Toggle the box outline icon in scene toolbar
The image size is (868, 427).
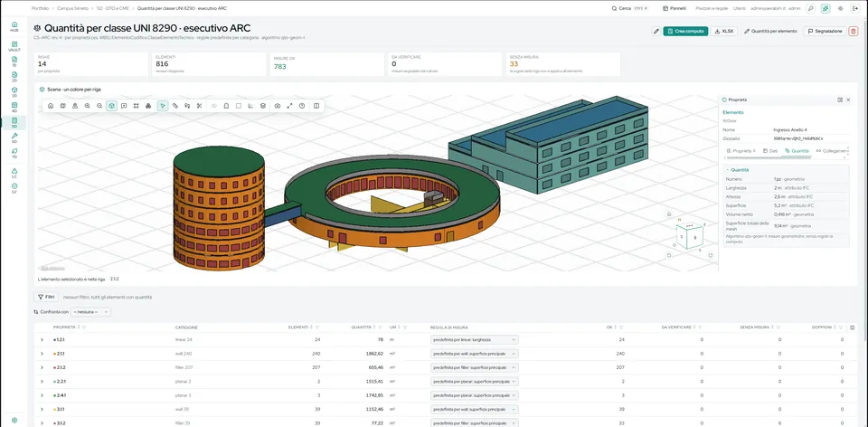click(239, 106)
